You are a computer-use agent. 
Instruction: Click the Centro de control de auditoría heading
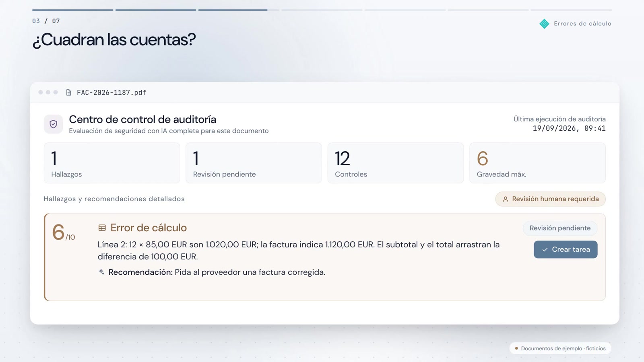coord(142,119)
